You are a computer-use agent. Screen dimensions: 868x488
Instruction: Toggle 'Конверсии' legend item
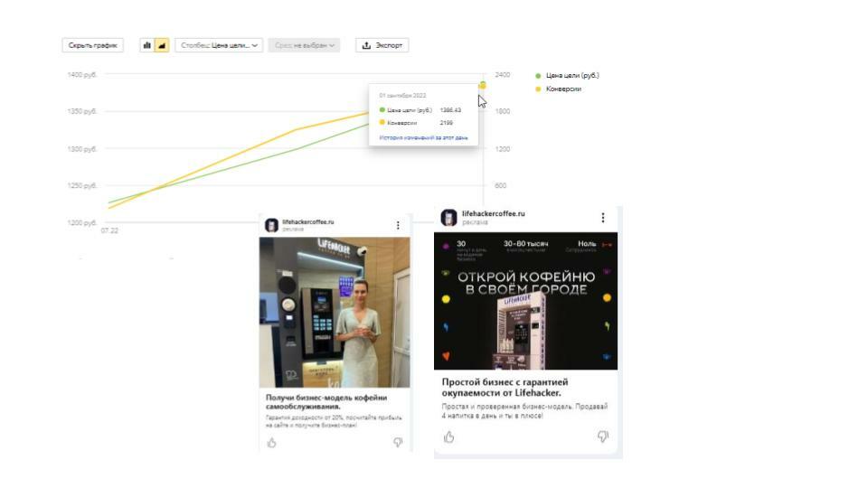pyautogui.click(x=559, y=89)
